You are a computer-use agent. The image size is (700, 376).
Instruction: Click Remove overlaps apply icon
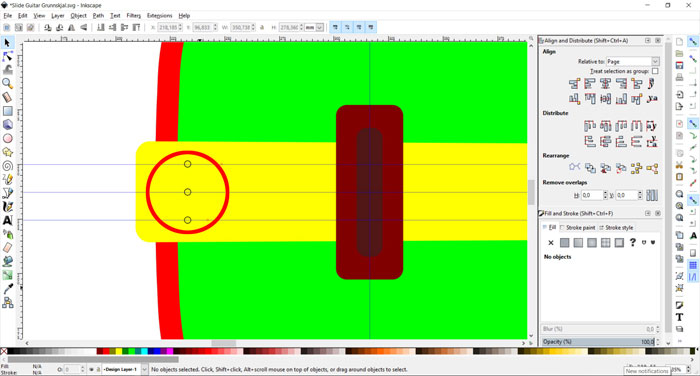pyautogui.click(x=652, y=195)
